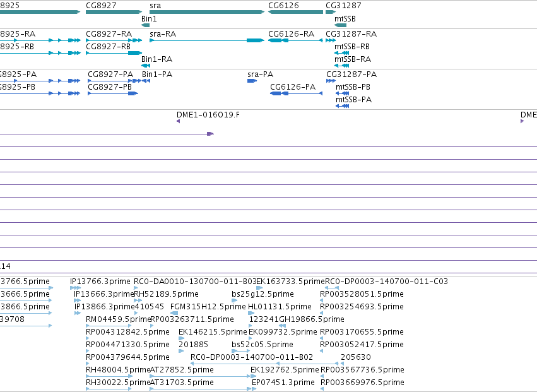Click protein CG6126-PA

click(293, 87)
